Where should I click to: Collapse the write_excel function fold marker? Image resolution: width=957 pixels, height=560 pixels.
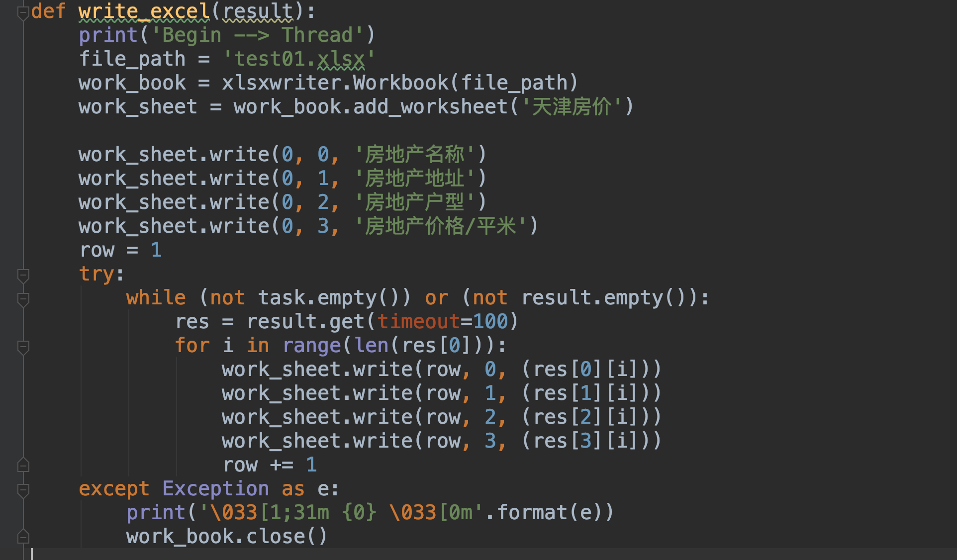(23, 13)
